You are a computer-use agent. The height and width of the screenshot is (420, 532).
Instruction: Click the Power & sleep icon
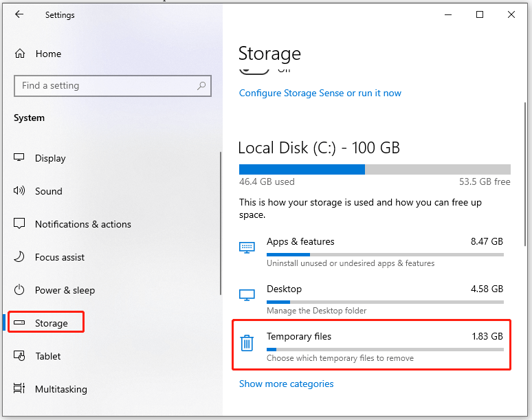click(x=20, y=290)
